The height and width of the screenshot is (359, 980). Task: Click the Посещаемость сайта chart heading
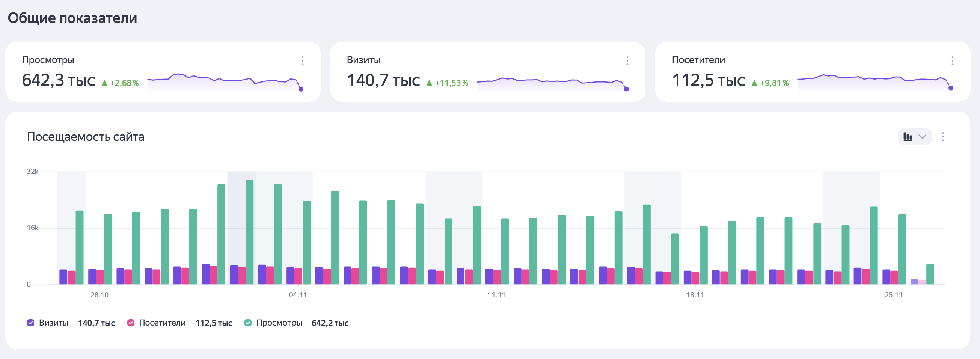[x=86, y=137]
